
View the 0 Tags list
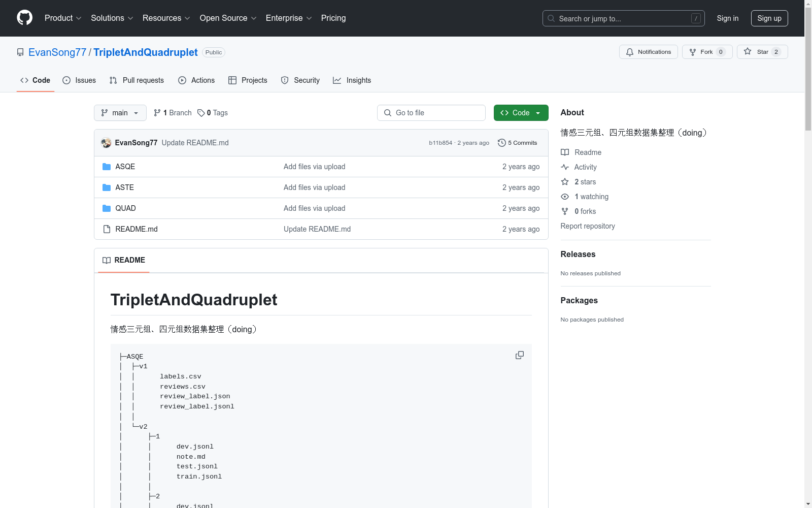213,113
